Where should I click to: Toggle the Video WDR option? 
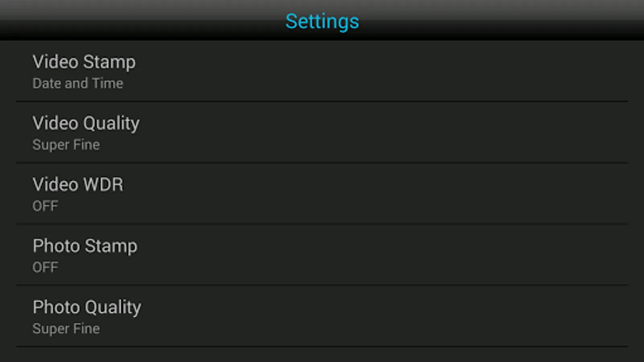coord(322,194)
